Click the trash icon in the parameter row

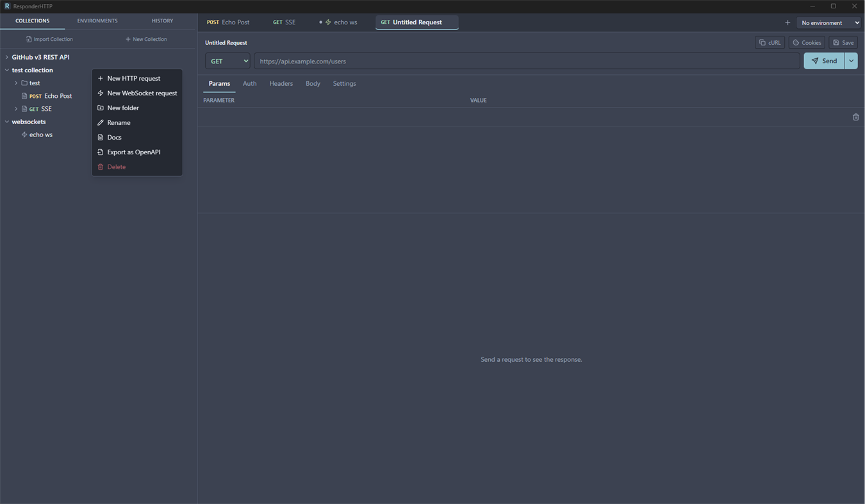(855, 117)
